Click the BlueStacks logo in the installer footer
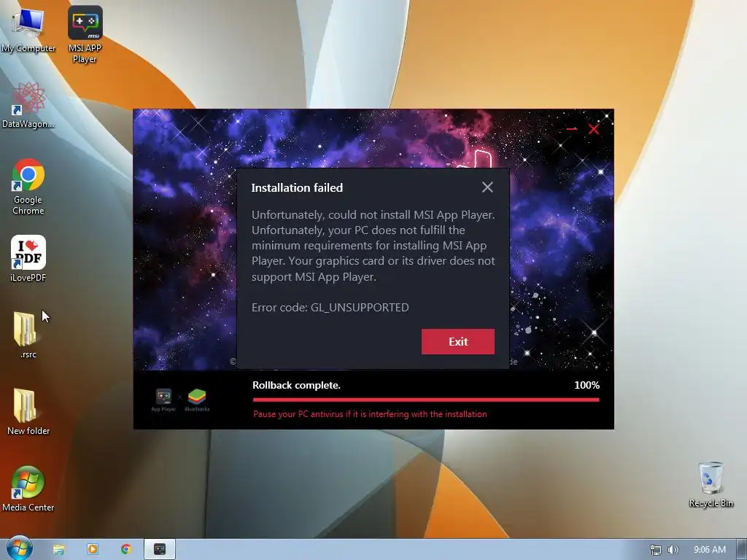Image resolution: width=747 pixels, height=560 pixels. (197, 400)
